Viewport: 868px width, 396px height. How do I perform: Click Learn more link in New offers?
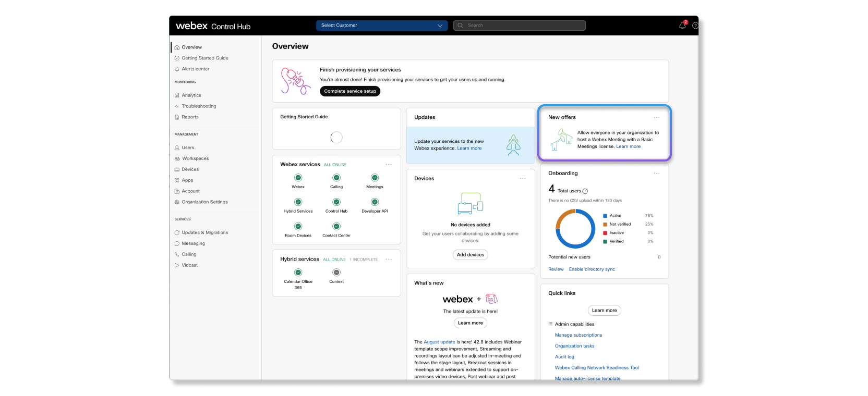click(x=629, y=146)
